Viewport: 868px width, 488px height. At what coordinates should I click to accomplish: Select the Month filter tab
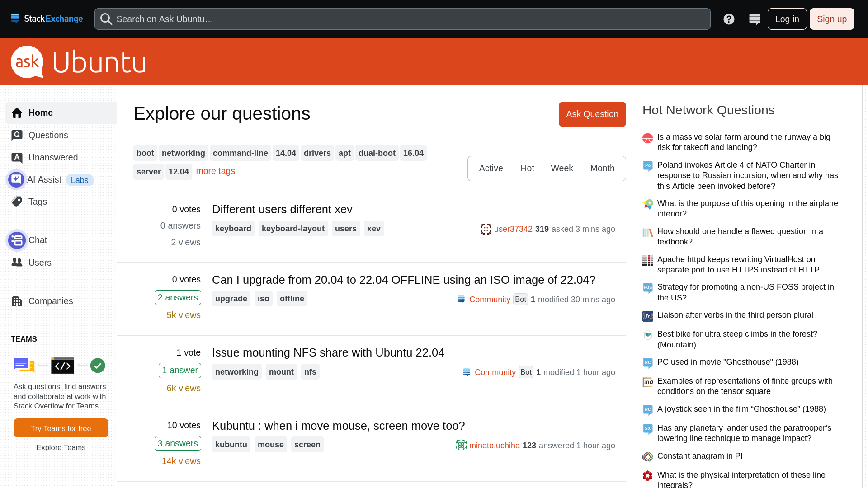point(602,168)
